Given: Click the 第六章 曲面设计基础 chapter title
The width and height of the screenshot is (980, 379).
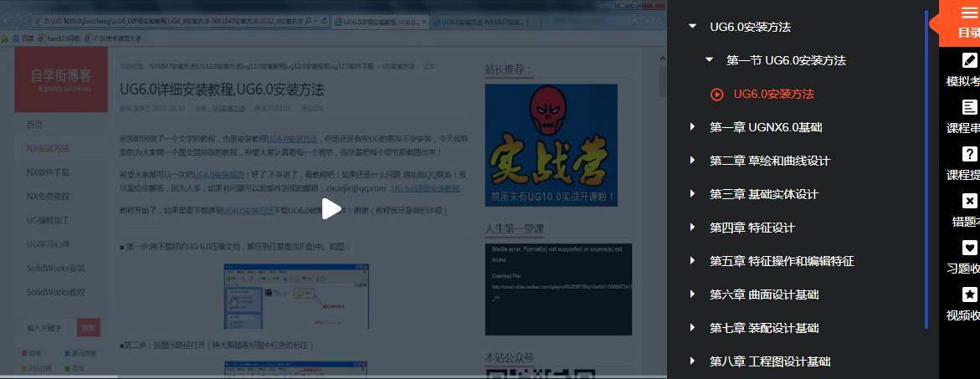Looking at the screenshot, I should [x=764, y=294].
